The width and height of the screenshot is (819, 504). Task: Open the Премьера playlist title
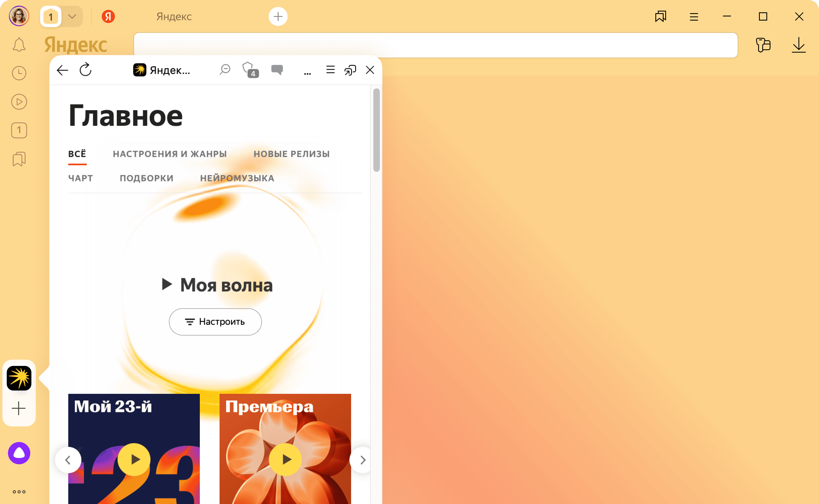click(x=269, y=407)
